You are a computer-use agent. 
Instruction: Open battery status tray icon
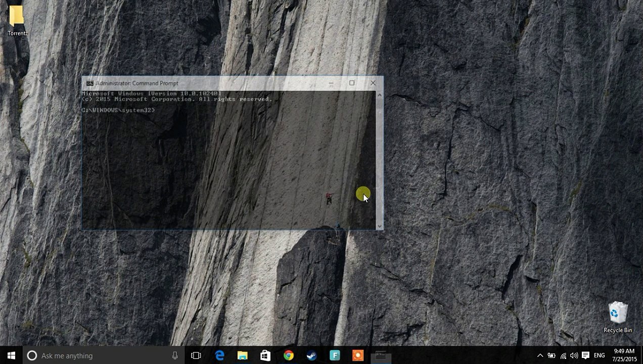coord(552,355)
